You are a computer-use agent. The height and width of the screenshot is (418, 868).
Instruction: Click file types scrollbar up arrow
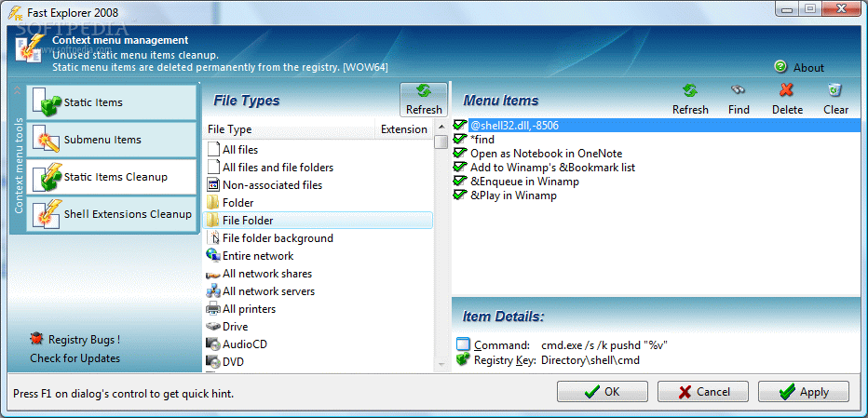point(441,127)
